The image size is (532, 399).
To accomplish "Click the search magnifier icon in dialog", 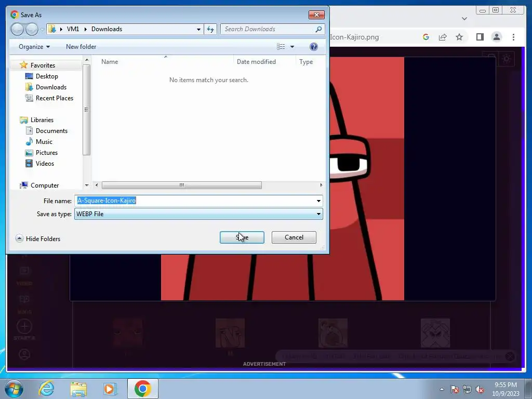I will pos(318,29).
